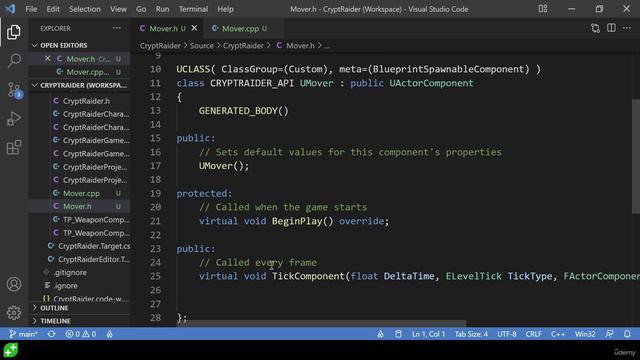Image resolution: width=640 pixels, height=360 pixels.
Task: Open the Run menu
Action: [162, 9]
